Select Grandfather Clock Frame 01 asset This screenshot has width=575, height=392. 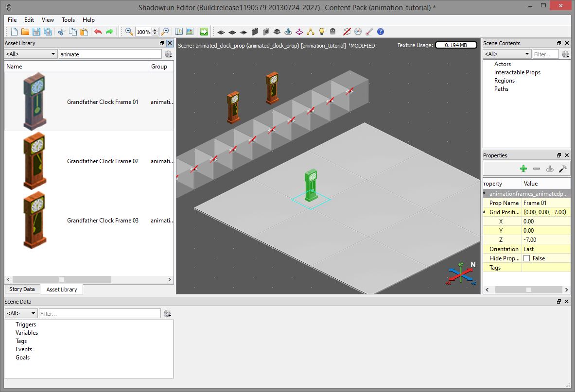[89, 102]
